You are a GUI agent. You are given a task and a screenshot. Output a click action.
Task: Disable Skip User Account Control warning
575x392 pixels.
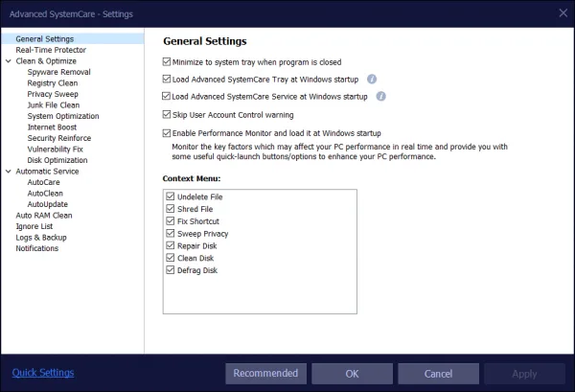pyautogui.click(x=167, y=115)
